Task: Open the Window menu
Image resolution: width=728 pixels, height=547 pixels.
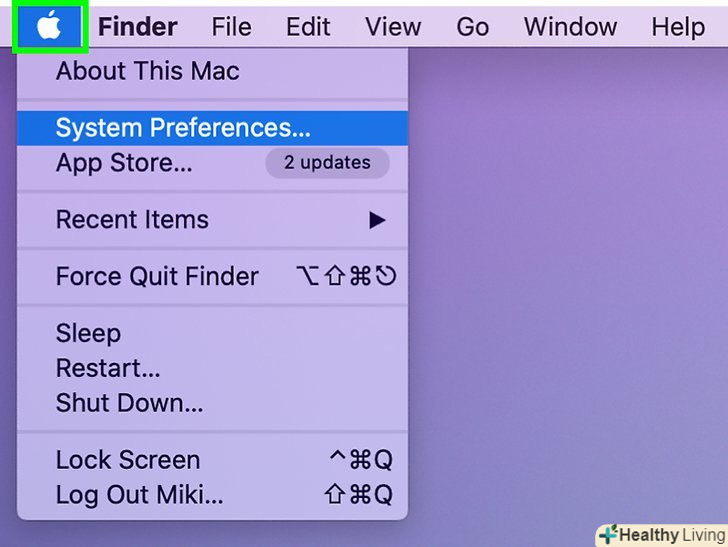Action: tap(569, 27)
